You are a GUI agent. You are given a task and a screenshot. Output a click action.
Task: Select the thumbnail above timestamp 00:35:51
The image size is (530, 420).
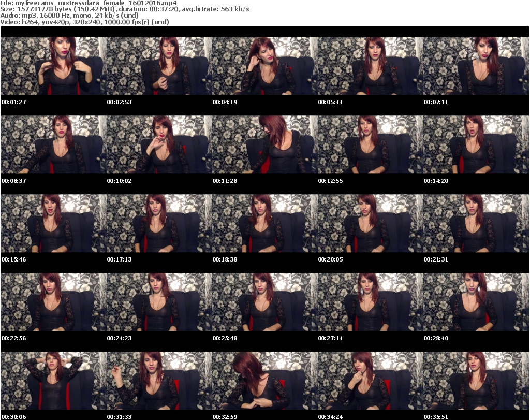tap(476, 381)
